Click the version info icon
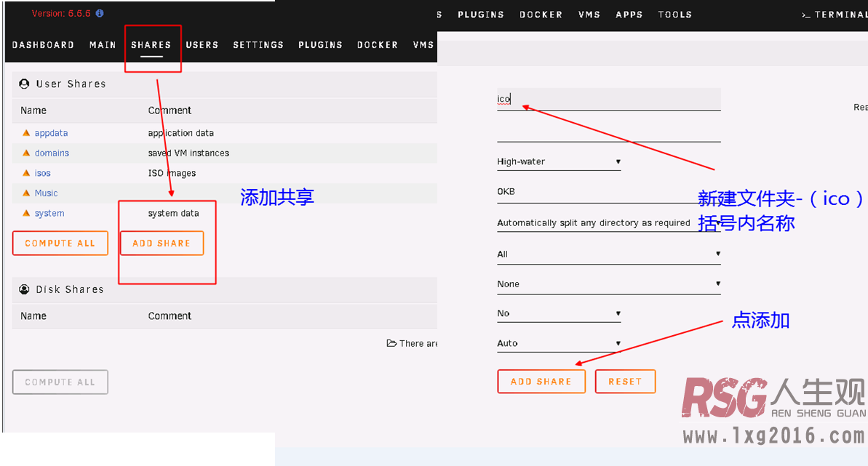The width and height of the screenshot is (868, 466). (100, 13)
